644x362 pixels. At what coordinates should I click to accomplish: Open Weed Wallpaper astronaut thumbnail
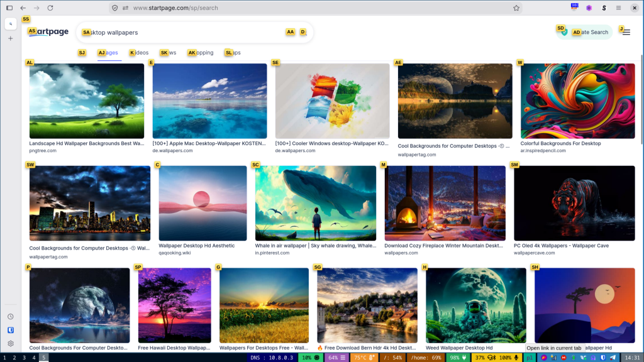[476, 305]
